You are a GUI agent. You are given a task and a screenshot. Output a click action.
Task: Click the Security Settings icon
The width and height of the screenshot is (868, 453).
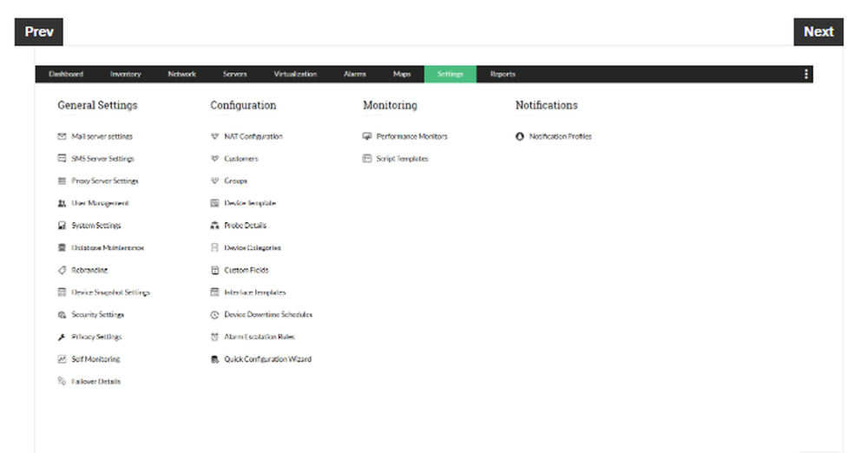62,314
